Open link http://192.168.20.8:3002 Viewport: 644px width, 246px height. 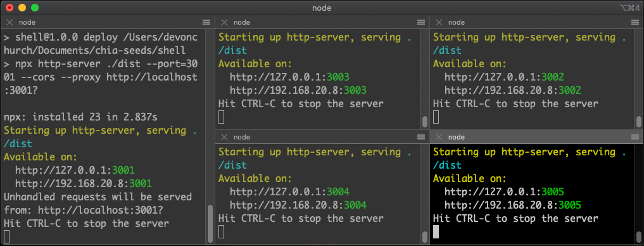pyautogui.click(x=513, y=90)
